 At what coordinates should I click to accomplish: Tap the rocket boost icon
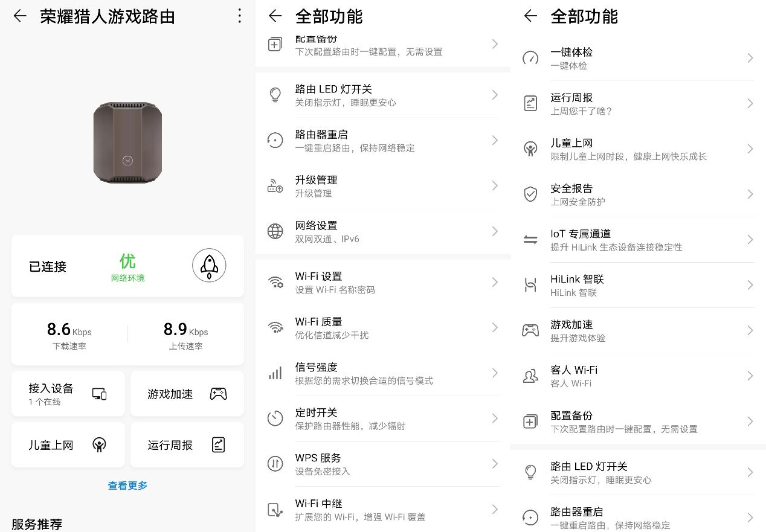pyautogui.click(x=209, y=266)
